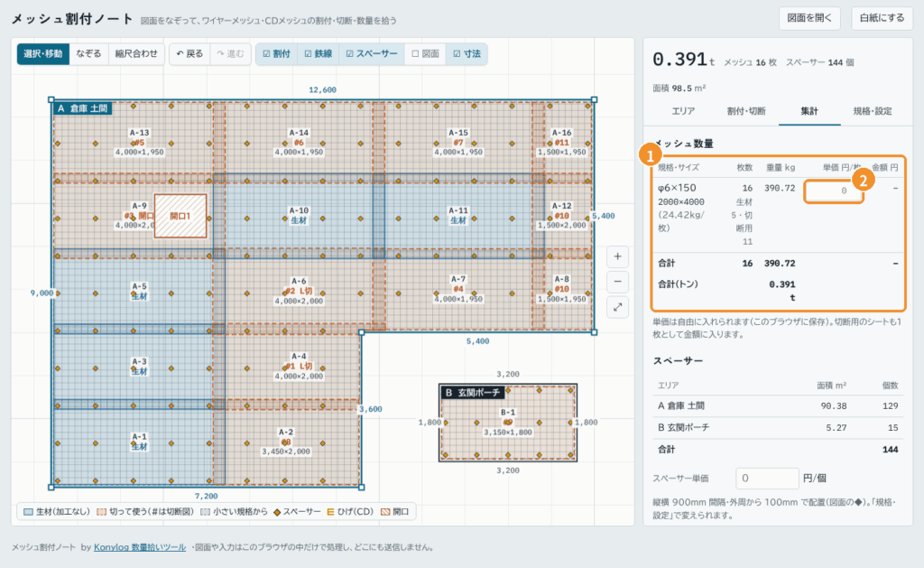924x568 pixels.
Task: Click the zoom out minus icon
Action: (617, 282)
